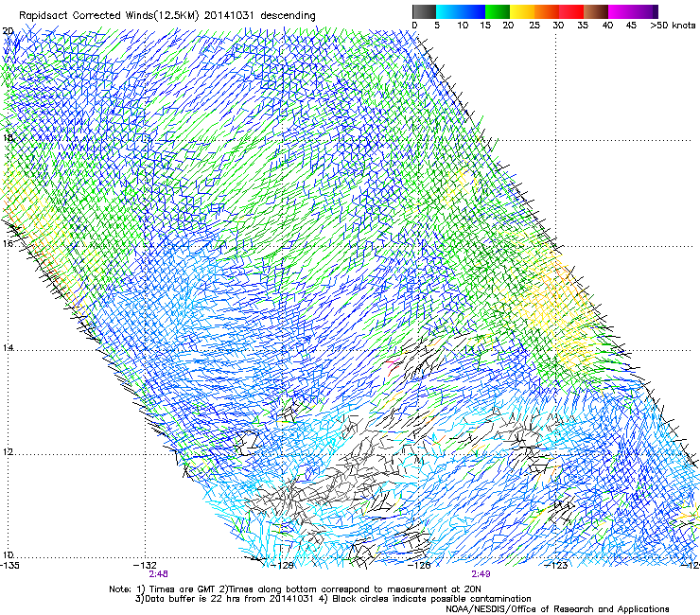Click the latitude label '14' on left axis
Viewport: 700px width, 615px height.
8,347
